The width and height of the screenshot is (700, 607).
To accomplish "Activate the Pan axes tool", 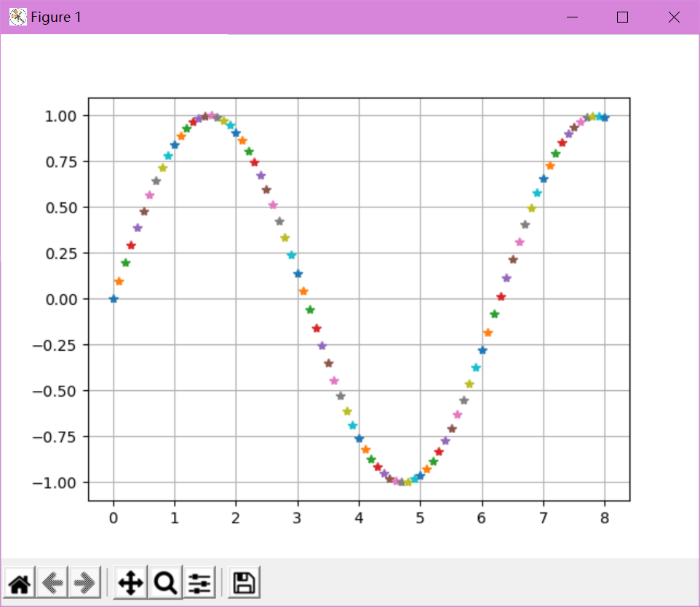I will (x=130, y=582).
